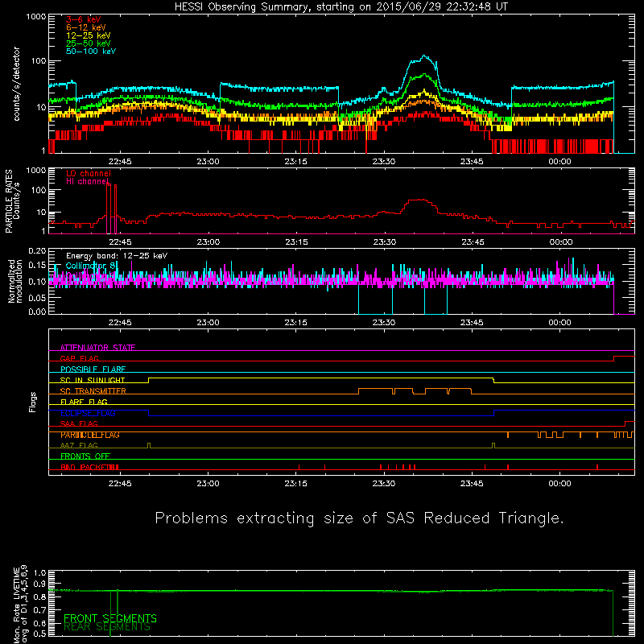This screenshot has height=644, width=644.
Task: Click the POSSIBLE FLARE flag label
Action: (x=93, y=369)
